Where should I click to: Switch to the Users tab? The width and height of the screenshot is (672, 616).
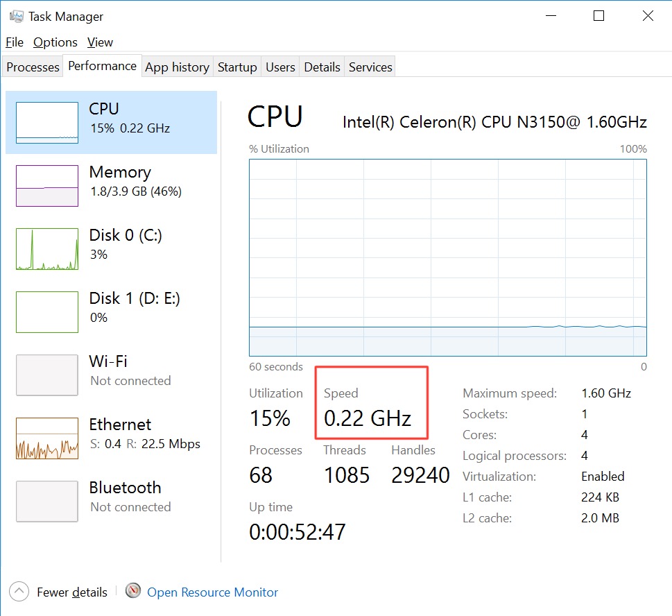[280, 67]
